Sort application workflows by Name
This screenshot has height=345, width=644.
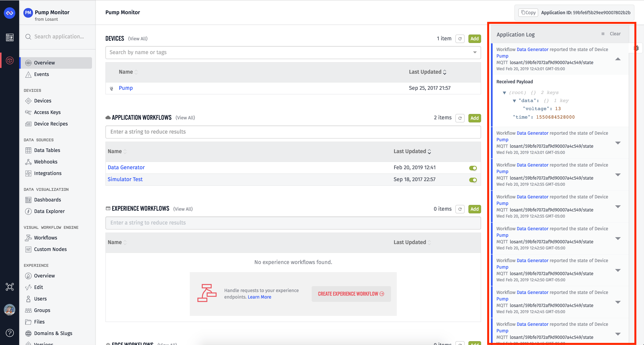[117, 151]
